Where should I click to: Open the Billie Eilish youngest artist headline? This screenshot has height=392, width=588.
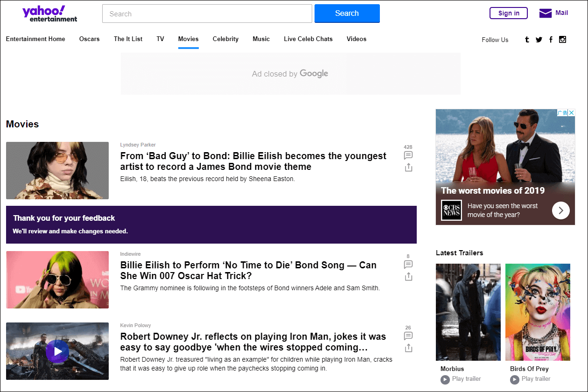tap(253, 161)
